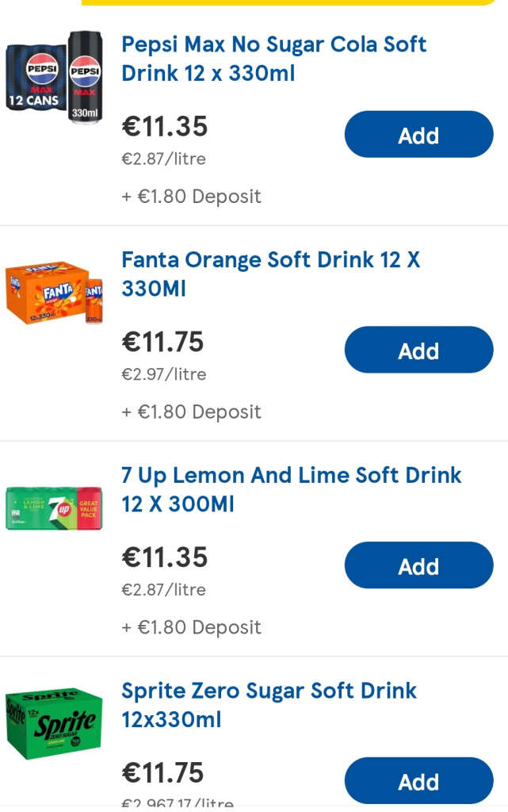Click the €11.35 price of Pepsi Max
Image resolution: width=508 pixels, height=812 pixels.
coord(164,127)
